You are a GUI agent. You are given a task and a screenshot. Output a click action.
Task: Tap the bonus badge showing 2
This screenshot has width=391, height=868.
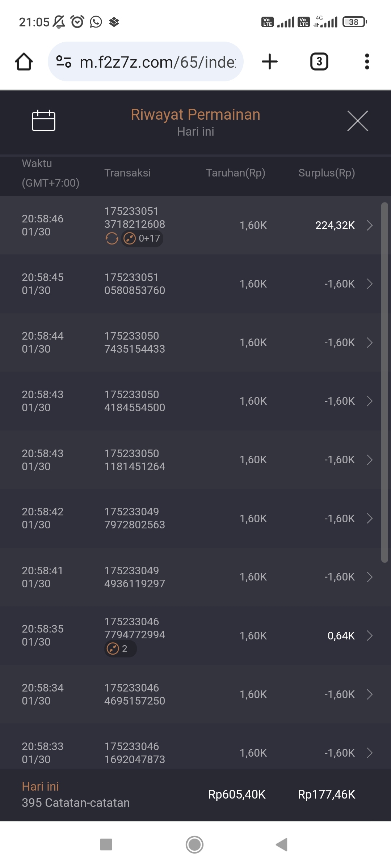pos(120,649)
